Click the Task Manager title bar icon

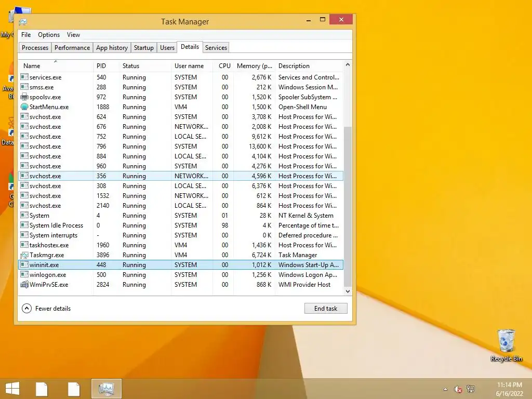pos(23,22)
